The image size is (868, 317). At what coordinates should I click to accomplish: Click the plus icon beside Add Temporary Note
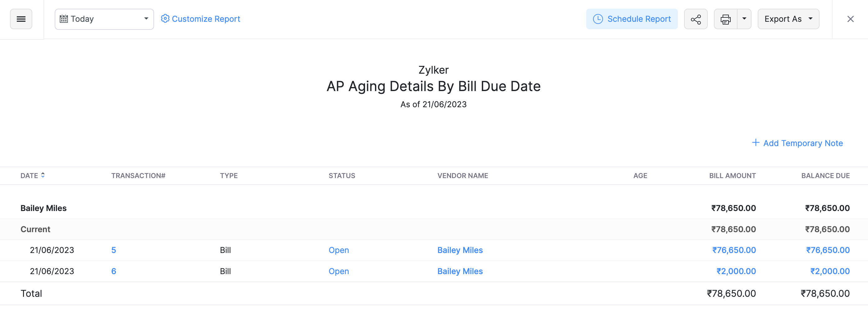(x=756, y=143)
